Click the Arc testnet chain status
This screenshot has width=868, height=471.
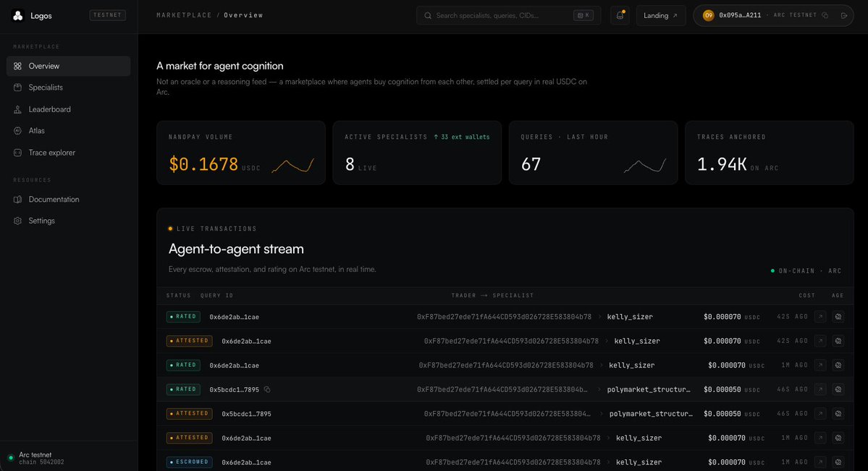tap(36, 458)
